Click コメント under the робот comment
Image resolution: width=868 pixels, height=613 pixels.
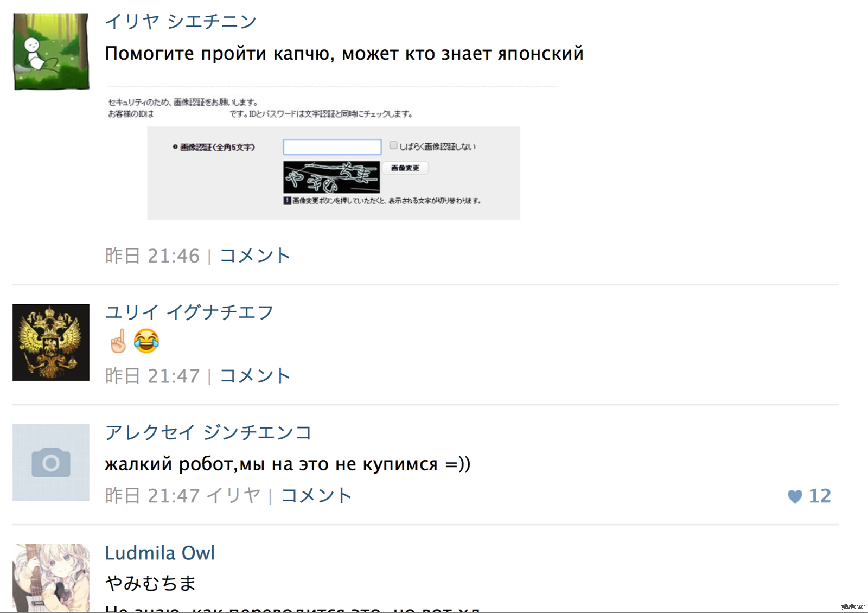[x=316, y=495]
